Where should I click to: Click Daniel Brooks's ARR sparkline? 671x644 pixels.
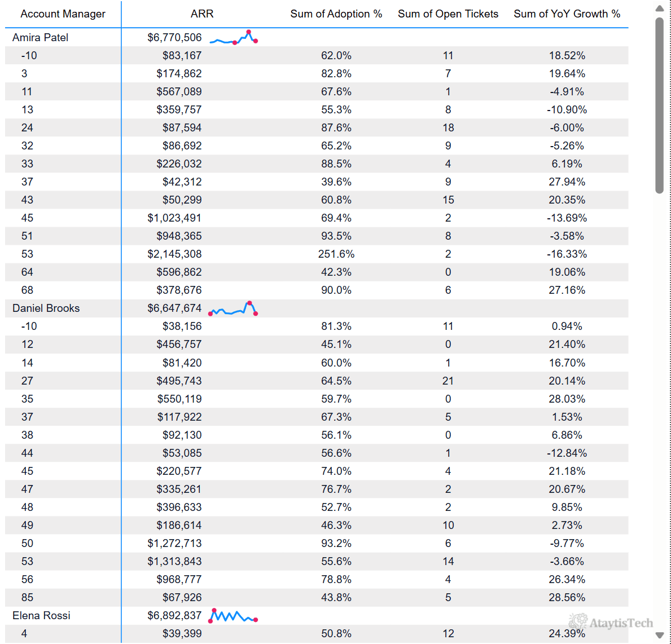coord(233,308)
